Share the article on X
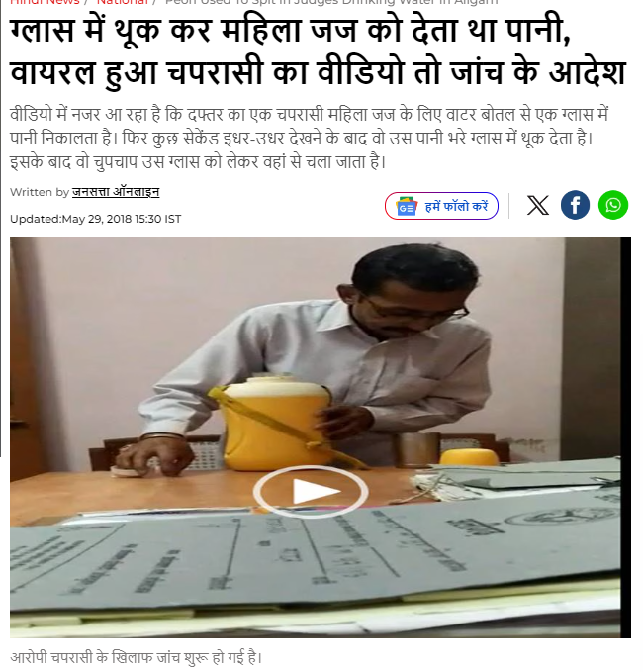 (x=537, y=205)
